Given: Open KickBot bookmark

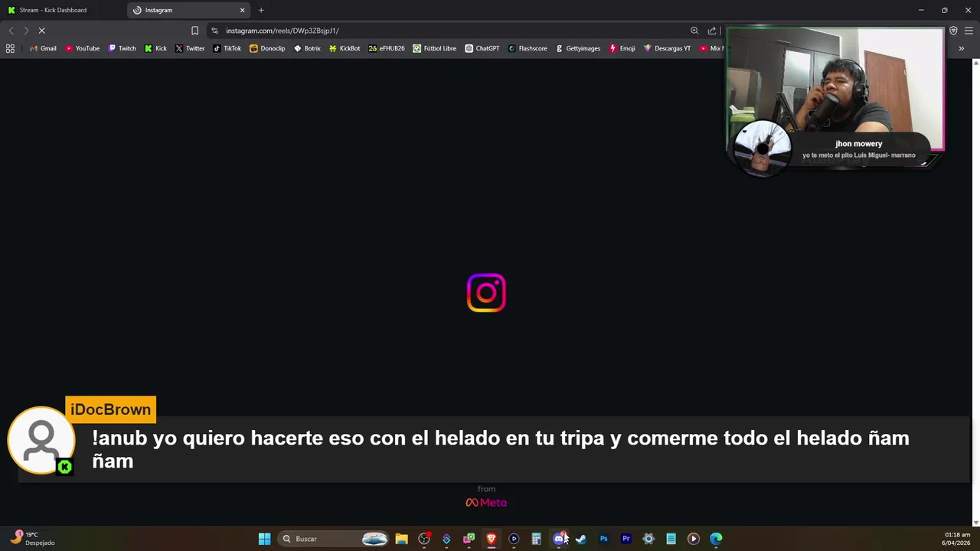Looking at the screenshot, I should 345,48.
